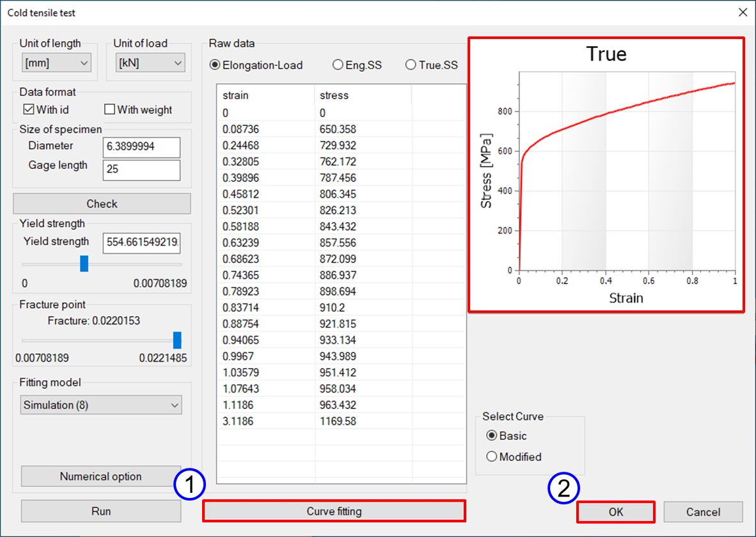Open Numerical option settings

tap(101, 476)
